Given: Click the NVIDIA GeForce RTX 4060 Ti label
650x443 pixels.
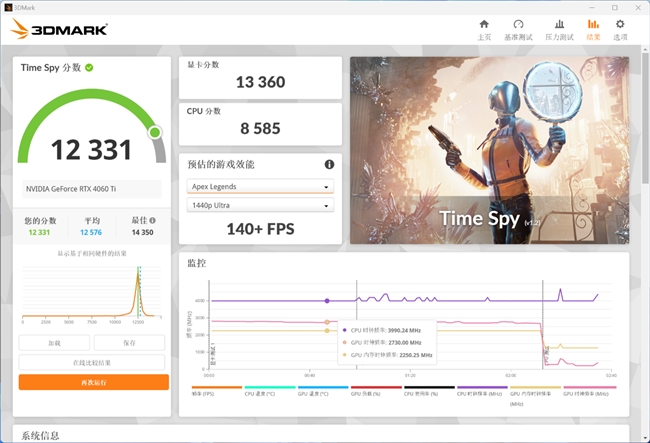Looking at the screenshot, I should click(x=71, y=189).
